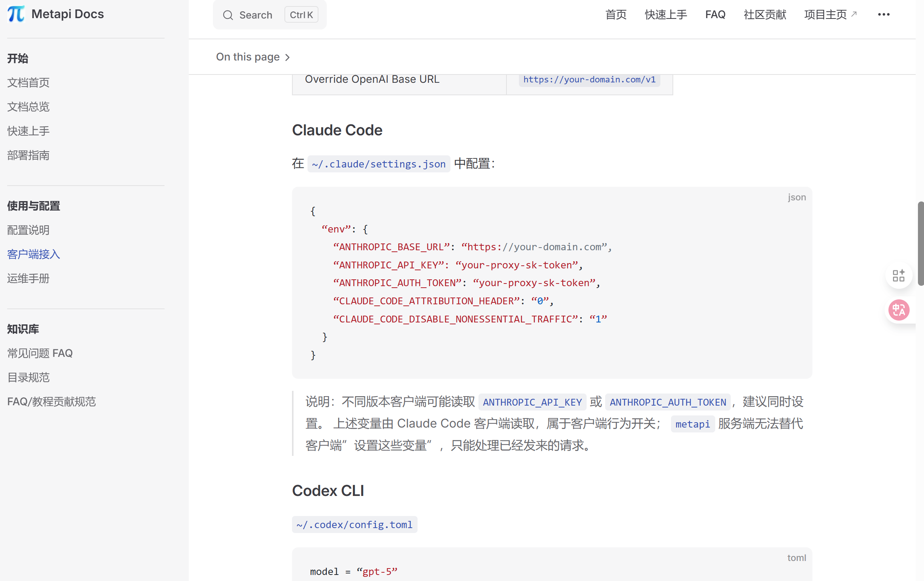Screen dimensions: 924x581
Task: Click the Claude Code heading
Action: point(337,130)
